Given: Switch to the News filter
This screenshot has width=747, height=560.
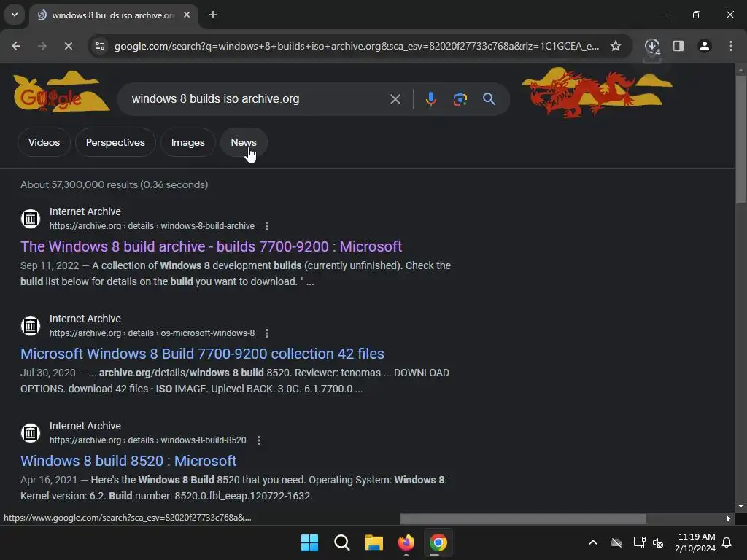Looking at the screenshot, I should pyautogui.click(x=244, y=142).
